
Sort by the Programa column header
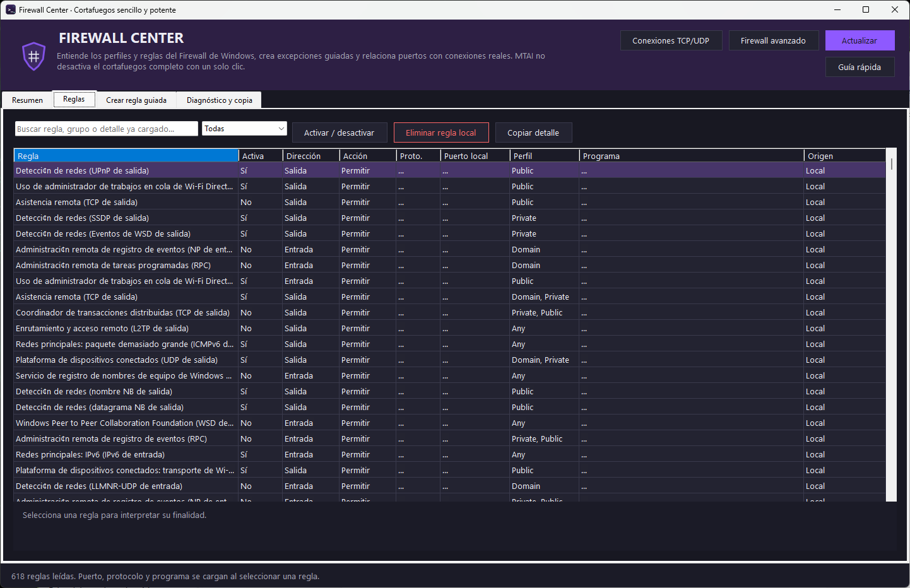click(692, 156)
